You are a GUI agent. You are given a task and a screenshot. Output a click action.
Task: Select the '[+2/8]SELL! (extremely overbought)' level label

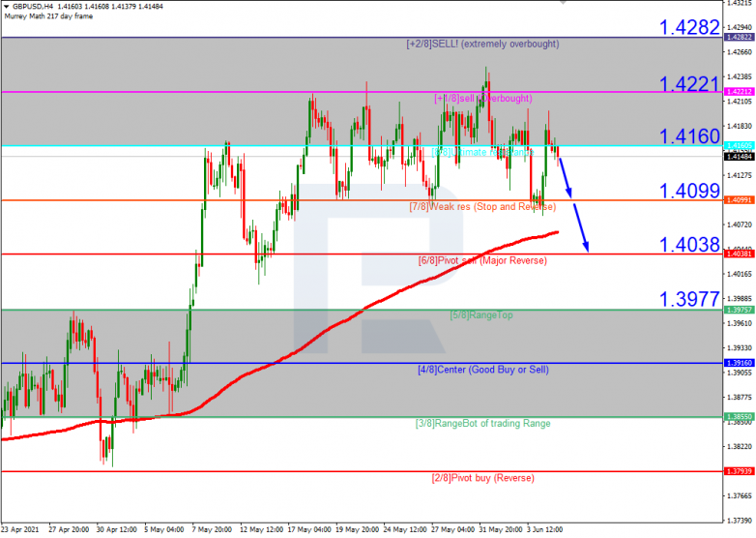482,44
